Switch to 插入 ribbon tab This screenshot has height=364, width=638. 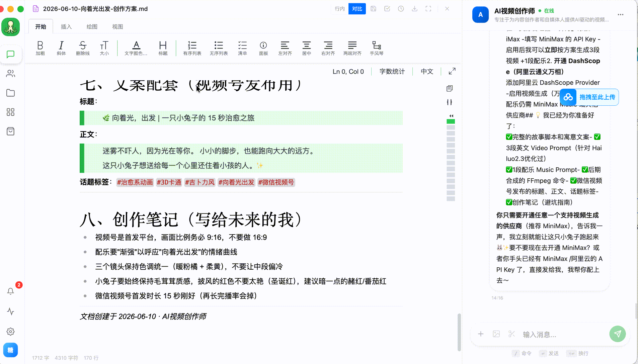tap(66, 27)
